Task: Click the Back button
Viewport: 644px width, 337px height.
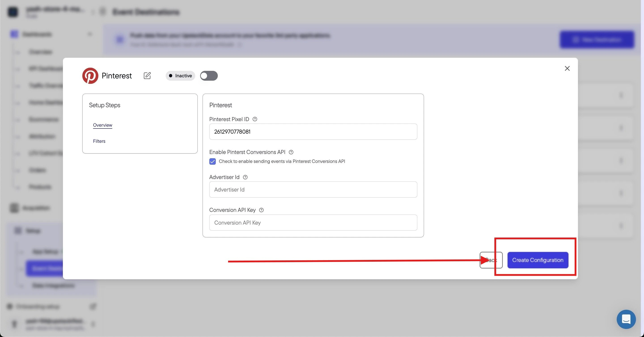Action: point(491,260)
